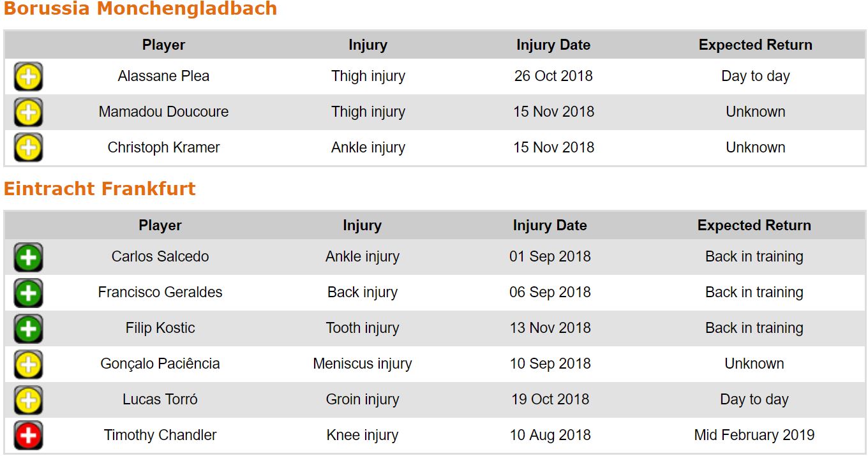Select player name Alassane Plea
868x456 pixels.
pyautogui.click(x=163, y=77)
